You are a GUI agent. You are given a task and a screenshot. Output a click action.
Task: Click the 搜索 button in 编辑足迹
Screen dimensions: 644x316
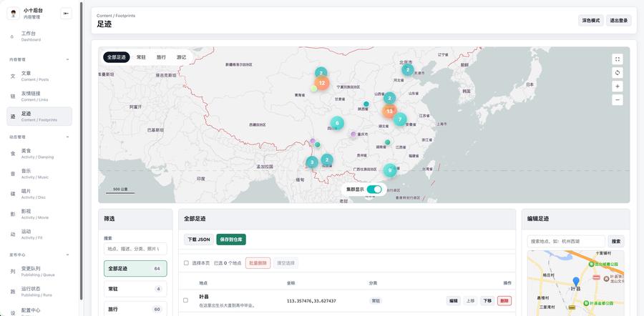(616, 242)
